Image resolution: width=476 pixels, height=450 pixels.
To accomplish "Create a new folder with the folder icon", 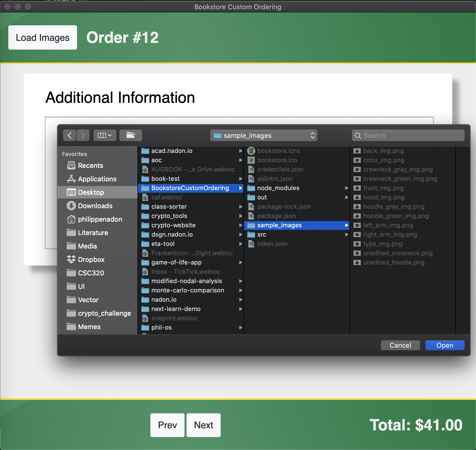I will [x=131, y=135].
